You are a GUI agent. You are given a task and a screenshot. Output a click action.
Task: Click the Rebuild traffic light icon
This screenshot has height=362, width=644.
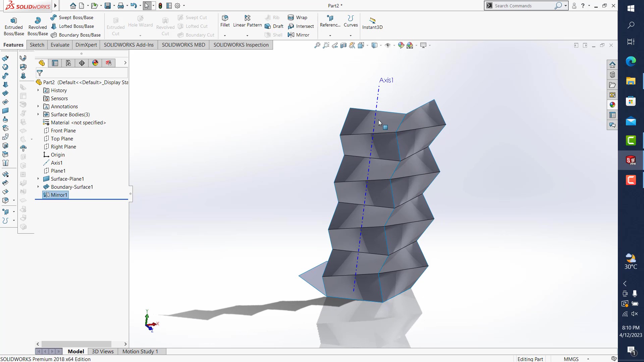(x=160, y=6)
